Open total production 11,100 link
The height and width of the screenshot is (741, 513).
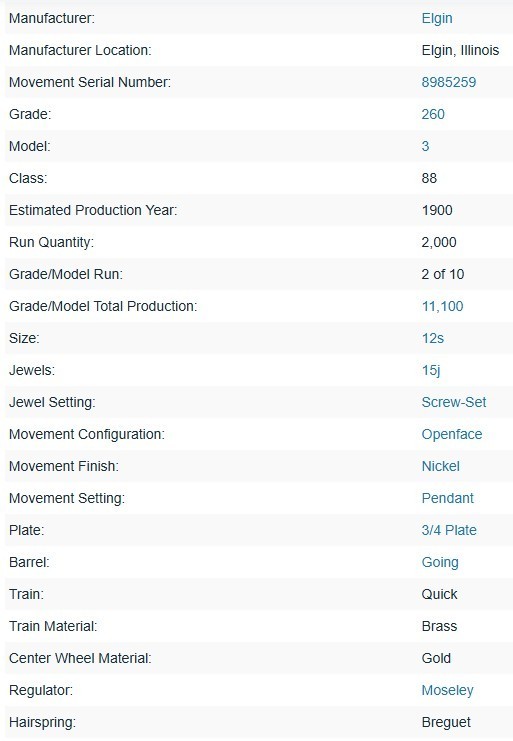pyautogui.click(x=443, y=306)
